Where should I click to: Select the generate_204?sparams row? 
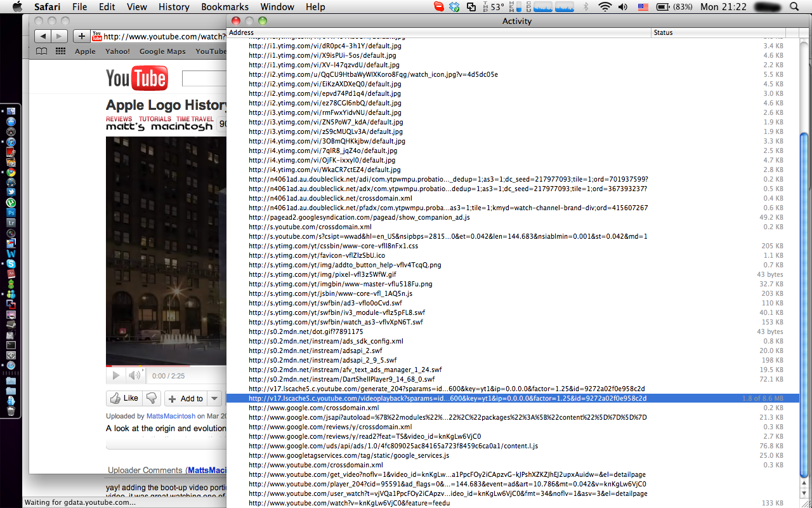coord(513,389)
